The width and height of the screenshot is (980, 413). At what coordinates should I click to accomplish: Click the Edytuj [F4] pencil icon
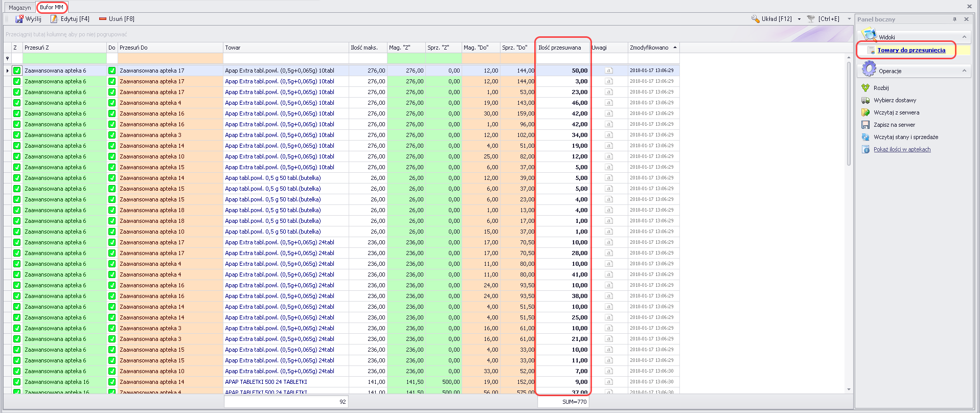54,19
